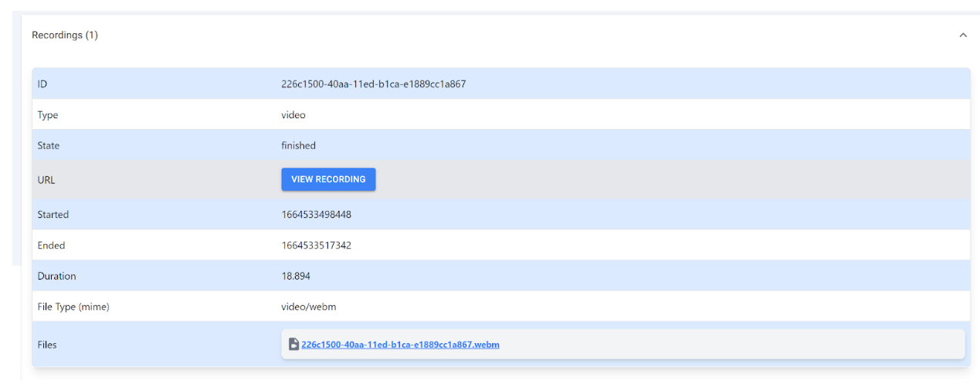Click the ID row label
980x384 pixels.
tap(42, 84)
